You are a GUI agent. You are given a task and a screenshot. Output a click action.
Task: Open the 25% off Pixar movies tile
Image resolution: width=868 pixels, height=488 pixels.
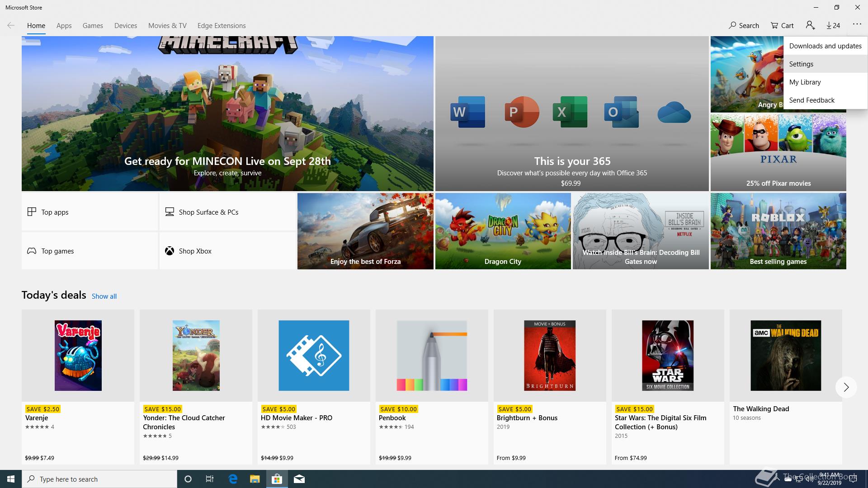coord(778,152)
